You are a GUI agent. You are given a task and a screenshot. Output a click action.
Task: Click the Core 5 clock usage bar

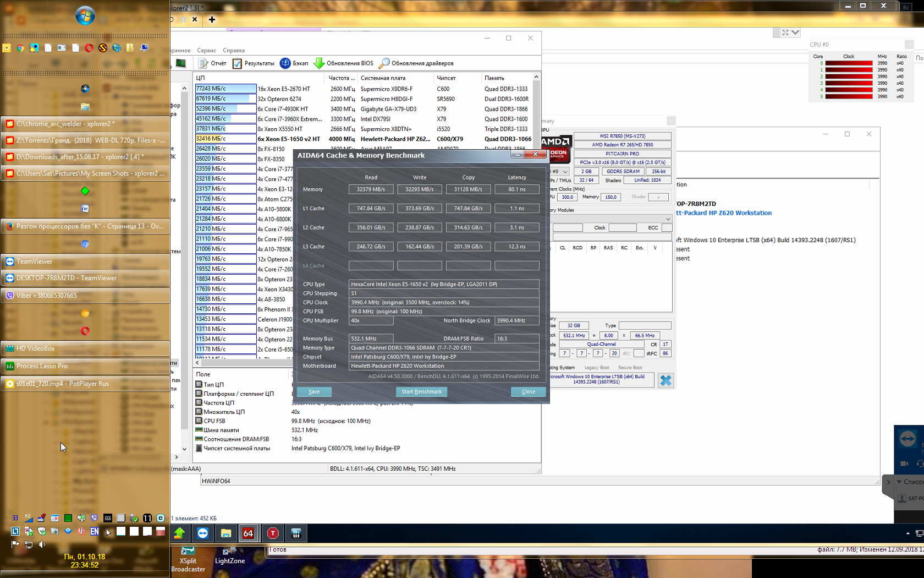point(849,96)
